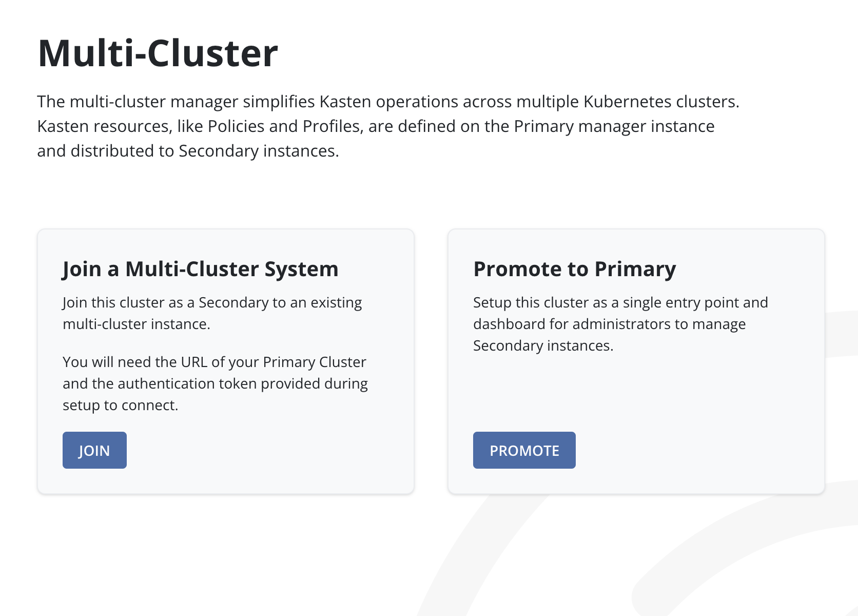This screenshot has height=616, width=858.
Task: Click "Join this cluster as a Secondary" line
Action: click(x=212, y=302)
